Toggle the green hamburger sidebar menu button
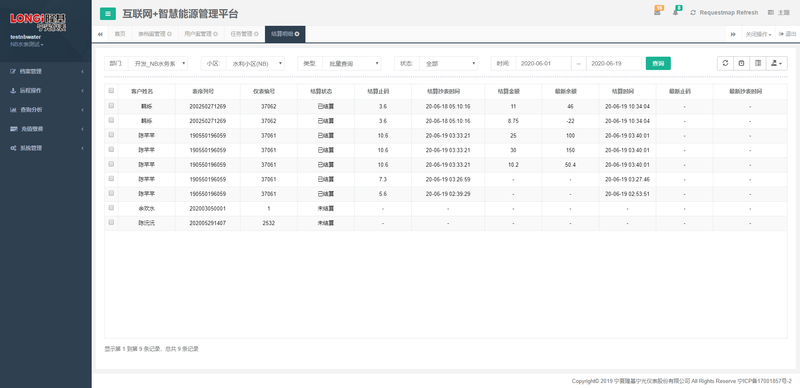 tap(108, 14)
